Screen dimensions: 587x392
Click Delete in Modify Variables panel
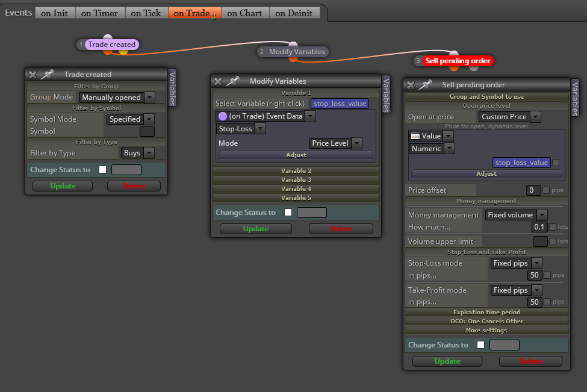(x=341, y=229)
